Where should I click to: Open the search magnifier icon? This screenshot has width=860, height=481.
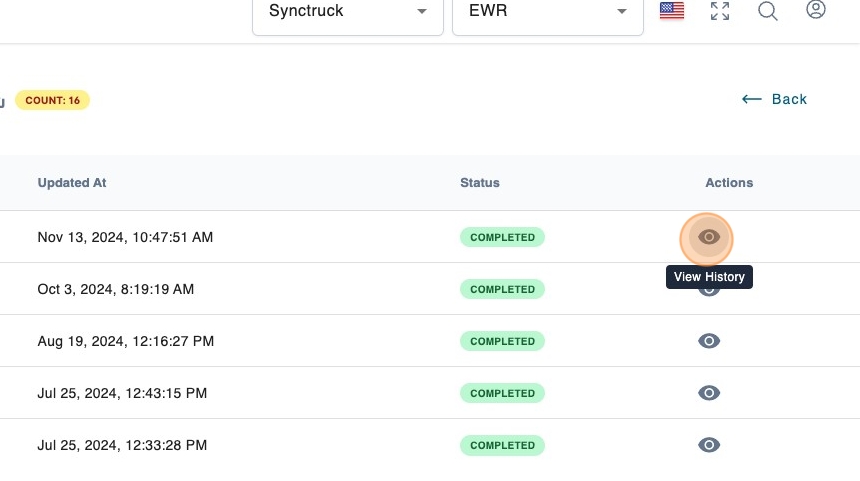[768, 12]
